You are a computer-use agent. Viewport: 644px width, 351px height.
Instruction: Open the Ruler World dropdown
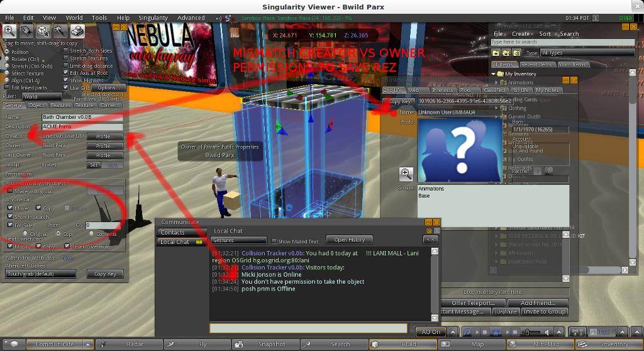point(42,97)
